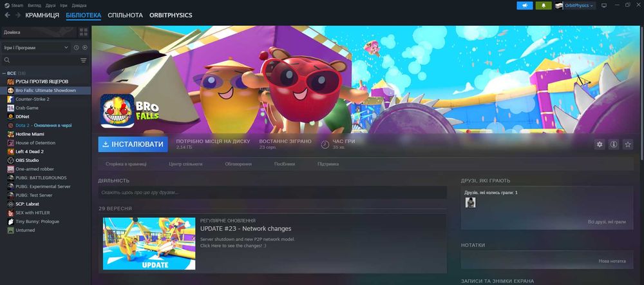Select Bro Falls: Ultimate Showdown entry
The image size is (644, 285).
coord(45,90)
